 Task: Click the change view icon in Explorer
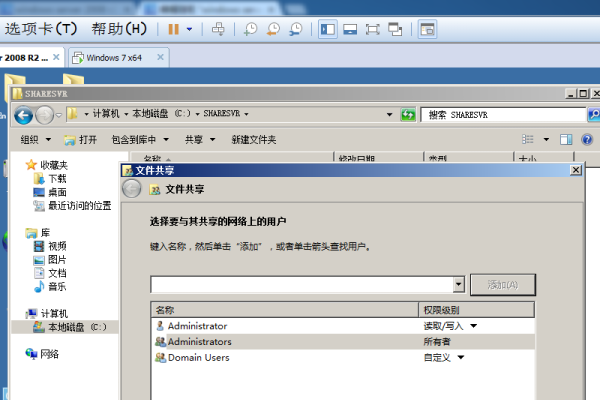click(528, 139)
